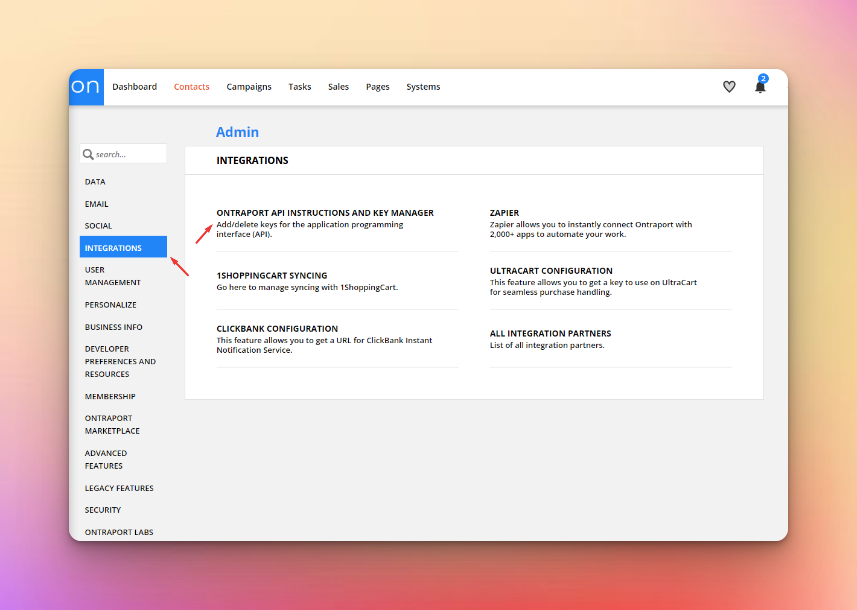Click the 'Add/delete keys' API description text
857x610 pixels.
click(x=310, y=230)
